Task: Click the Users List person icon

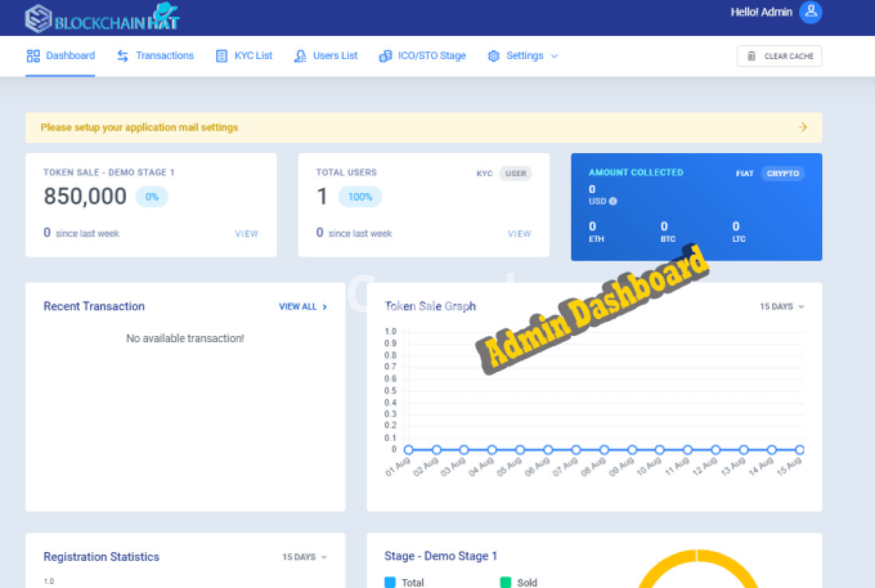Action: [x=300, y=56]
